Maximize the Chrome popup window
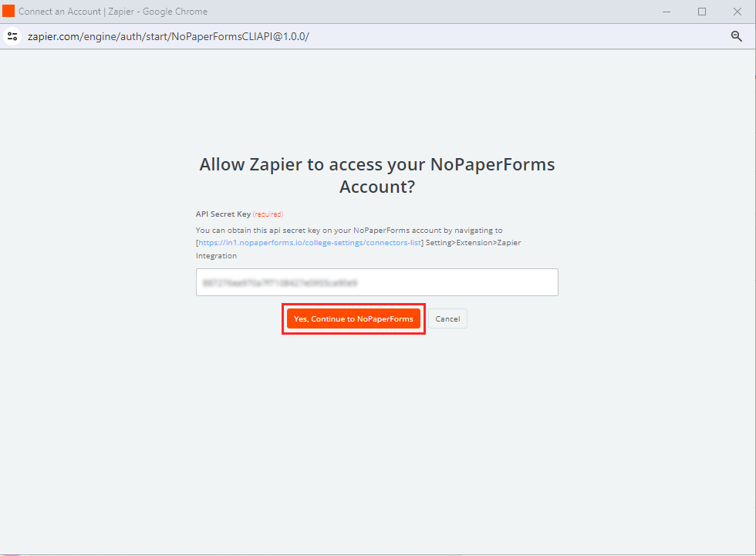This screenshot has height=556, width=756. tap(702, 12)
